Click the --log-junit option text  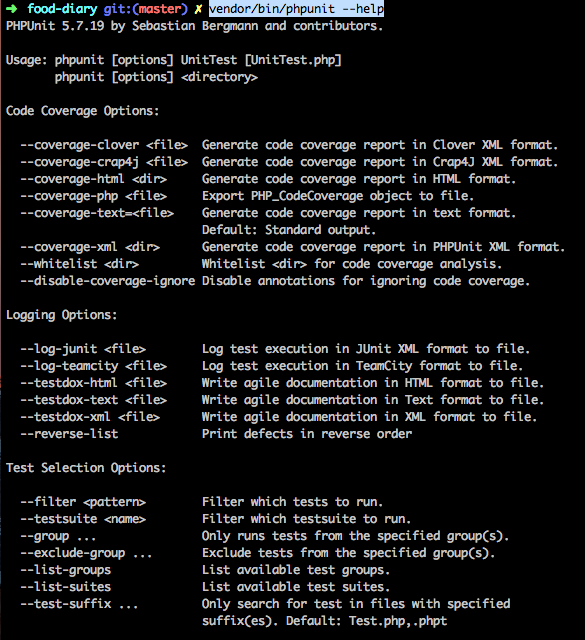(59, 349)
